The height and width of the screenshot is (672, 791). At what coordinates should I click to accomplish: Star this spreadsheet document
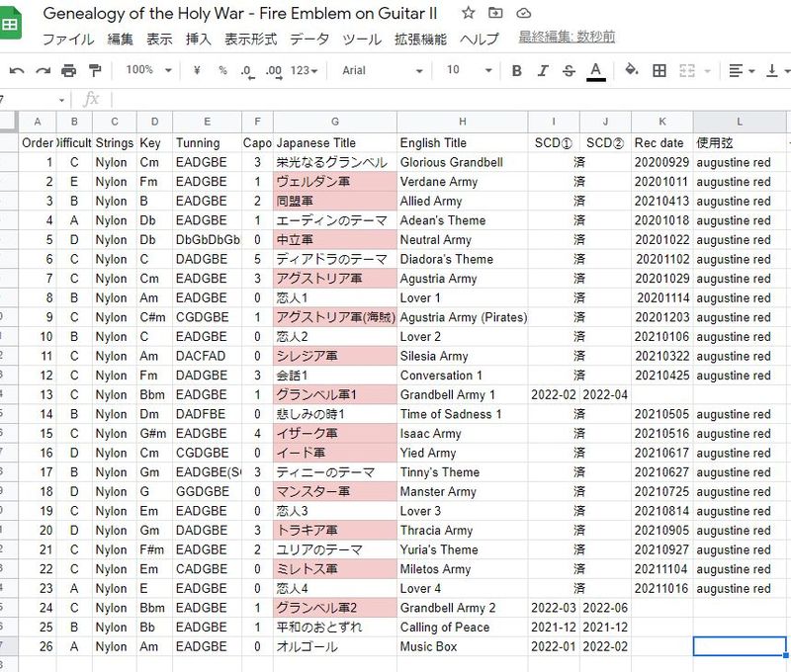[468, 13]
